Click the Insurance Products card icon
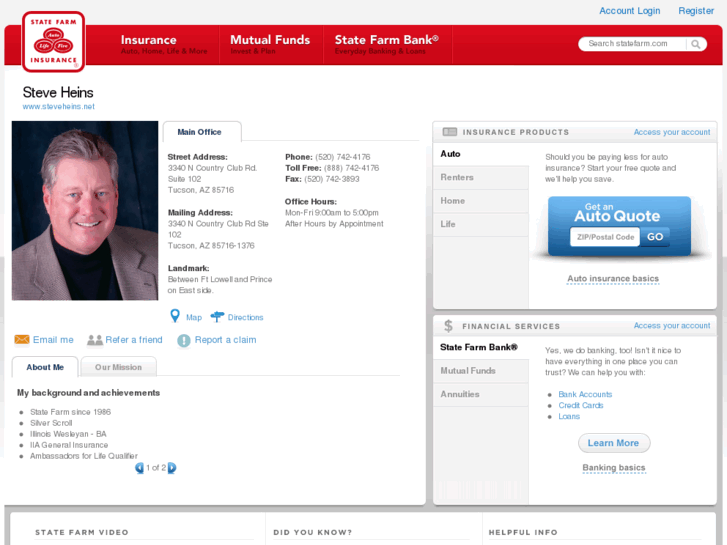Viewport: 727px width, 545px height. [450, 132]
